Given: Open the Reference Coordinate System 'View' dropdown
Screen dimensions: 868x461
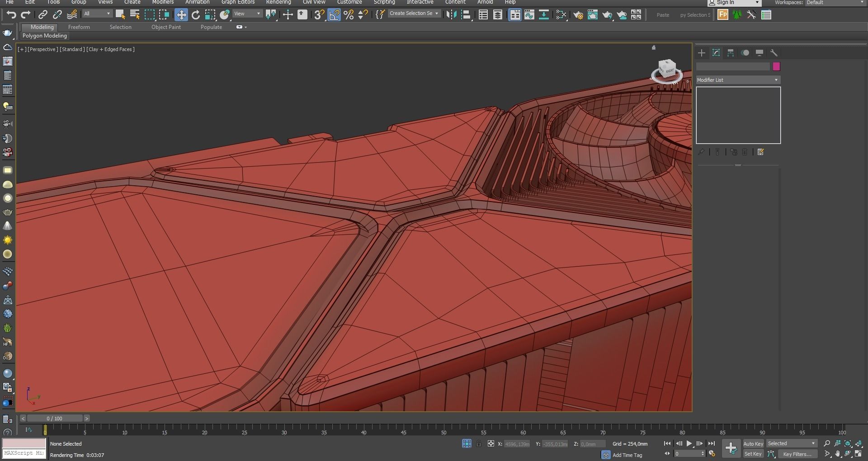Looking at the screenshot, I should point(247,14).
